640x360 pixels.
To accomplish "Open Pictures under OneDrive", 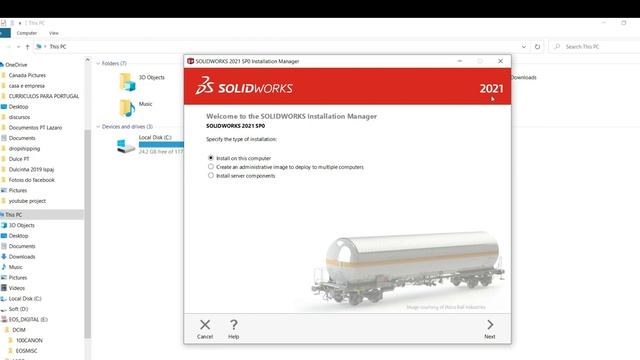I will pos(18,191).
